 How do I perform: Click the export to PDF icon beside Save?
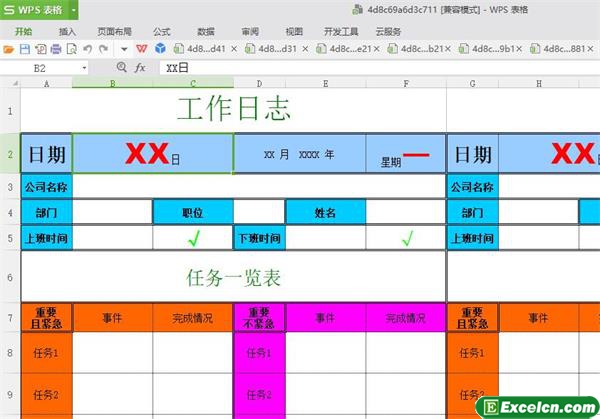(x=41, y=49)
